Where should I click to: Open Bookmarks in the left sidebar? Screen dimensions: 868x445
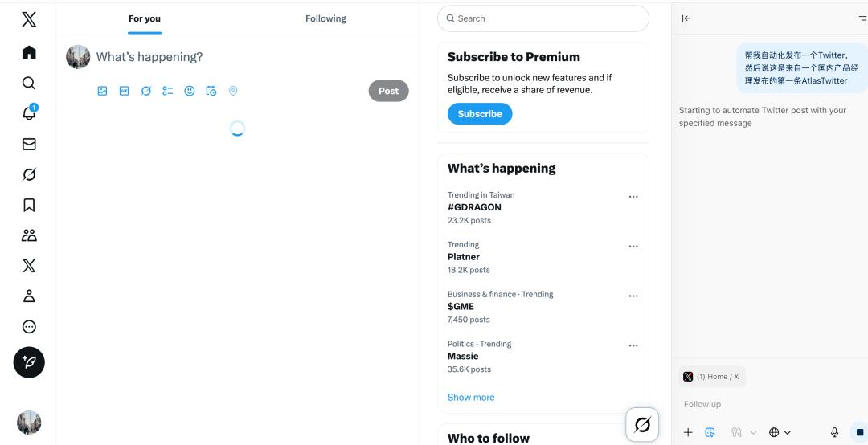(x=29, y=205)
